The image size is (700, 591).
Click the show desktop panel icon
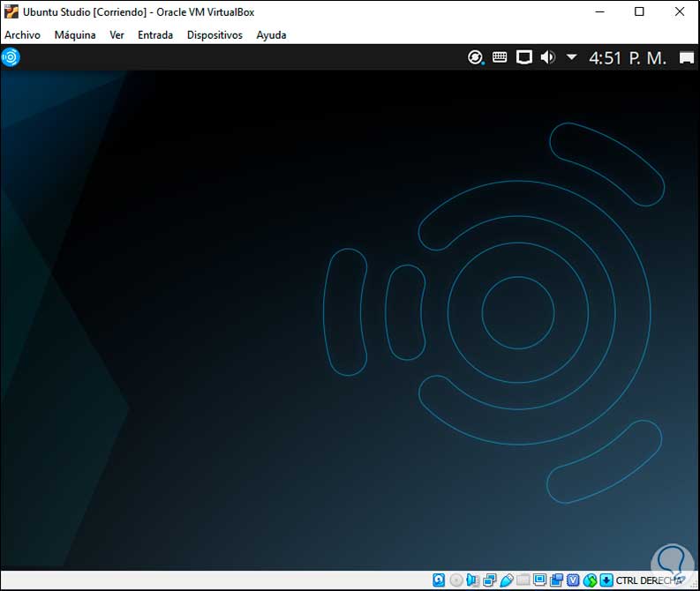click(687, 57)
